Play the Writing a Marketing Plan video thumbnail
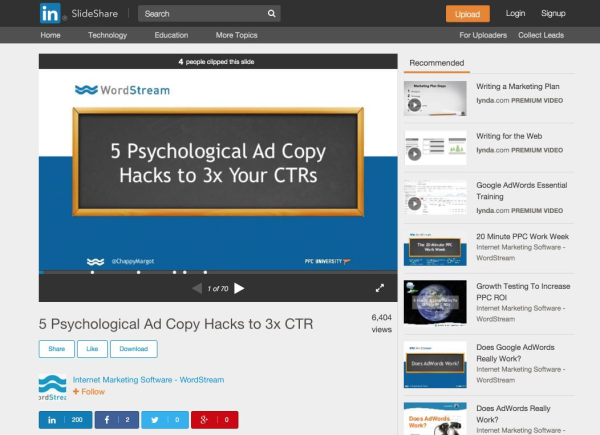This screenshot has height=435, width=600. tap(435, 98)
